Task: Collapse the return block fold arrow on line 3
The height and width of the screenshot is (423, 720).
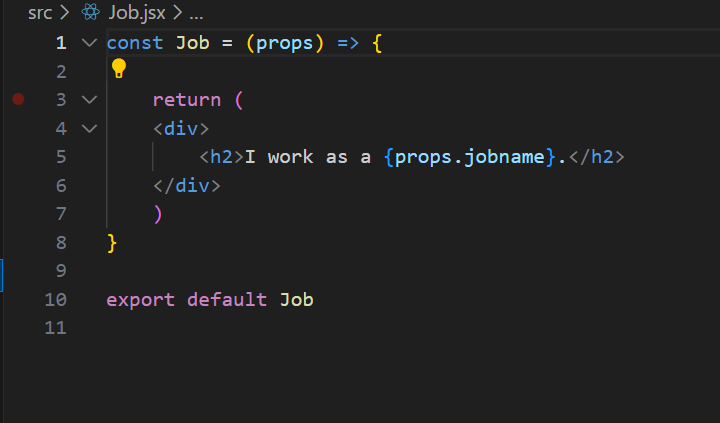Action: 89,100
